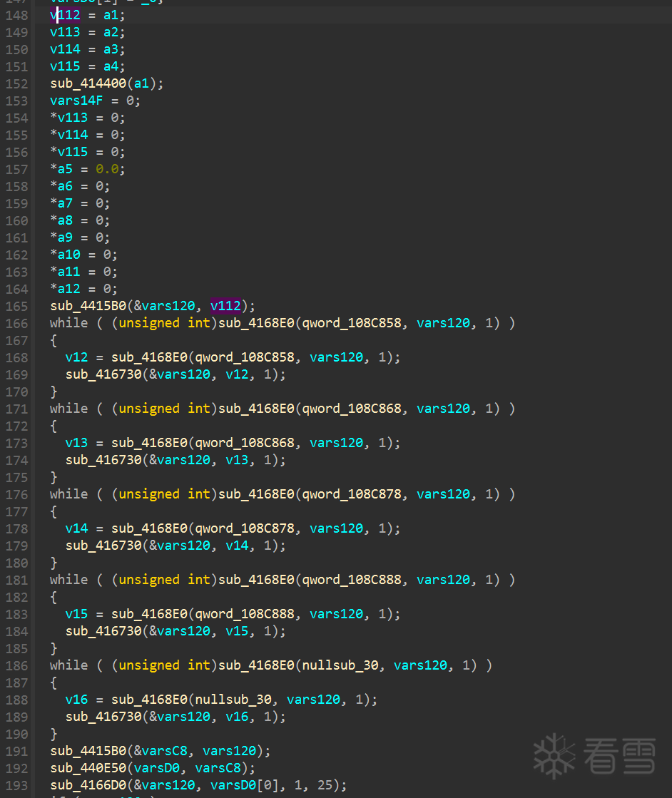Click vars14F on line 153
This screenshot has width=672, height=798.
click(76, 101)
